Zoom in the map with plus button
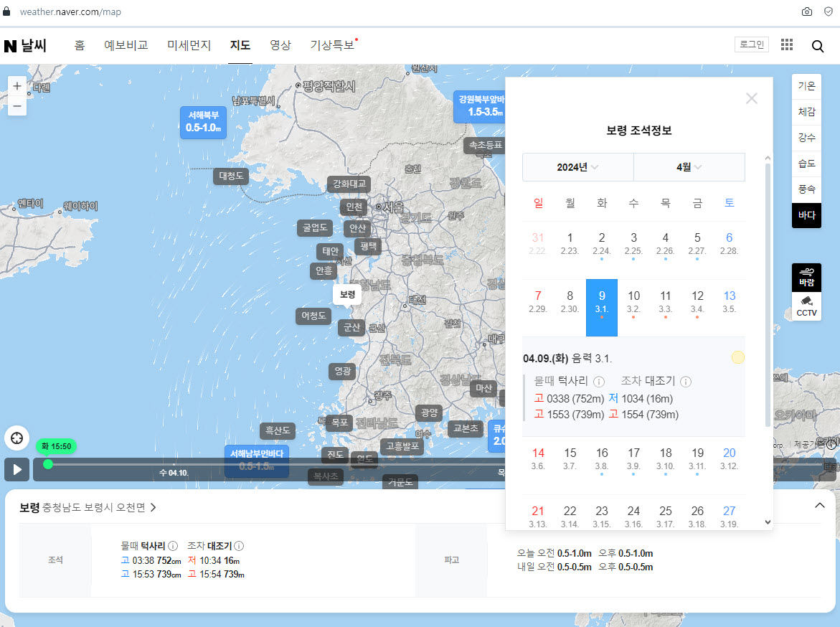 17,86
